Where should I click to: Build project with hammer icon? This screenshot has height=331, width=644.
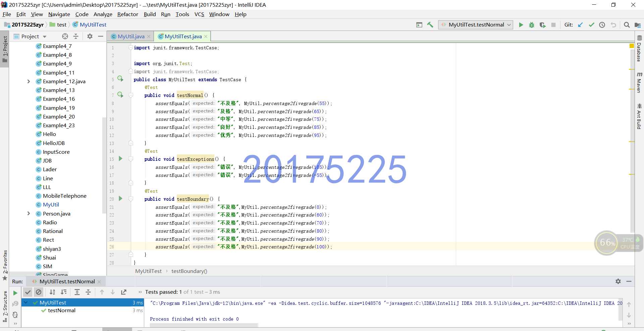pos(430,25)
